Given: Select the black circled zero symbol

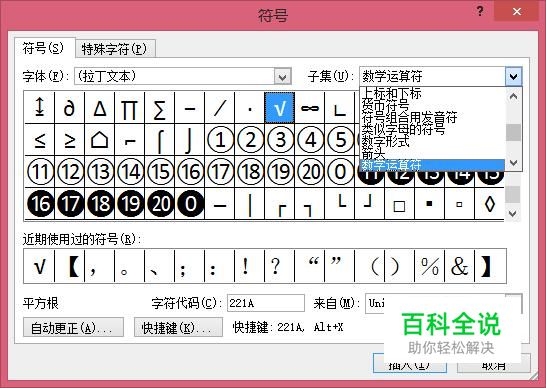Looking at the screenshot, I should [190, 204].
